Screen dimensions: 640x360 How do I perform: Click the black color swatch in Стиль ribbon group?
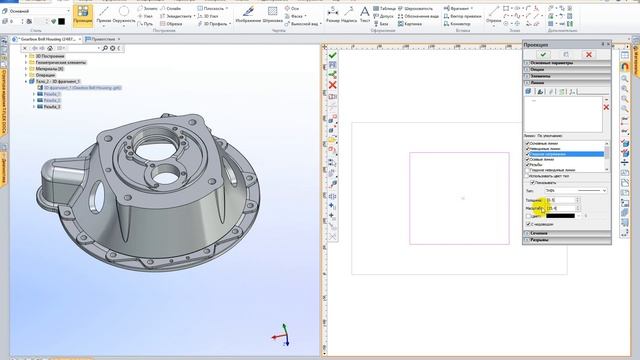point(61,21)
